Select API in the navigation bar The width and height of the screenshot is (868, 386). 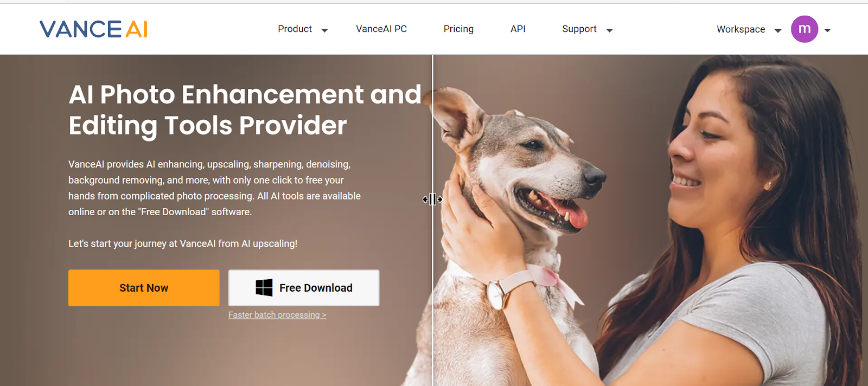[x=518, y=29]
